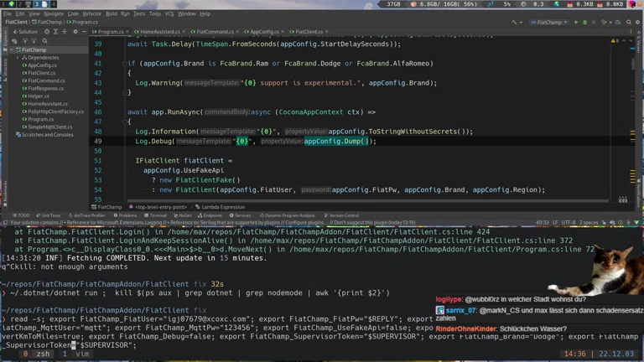Click the locate file target icon in Solution panel
The width and height of the screenshot is (644, 362).
click(47, 32)
